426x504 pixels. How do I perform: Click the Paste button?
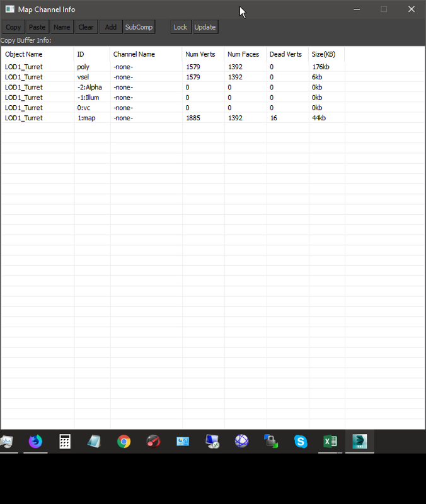[37, 27]
